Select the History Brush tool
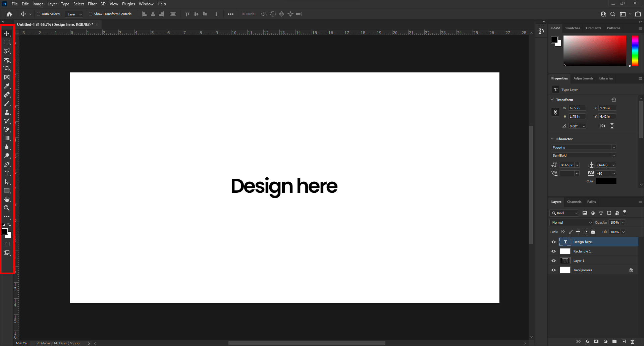This screenshot has width=644, height=346. tap(7, 121)
